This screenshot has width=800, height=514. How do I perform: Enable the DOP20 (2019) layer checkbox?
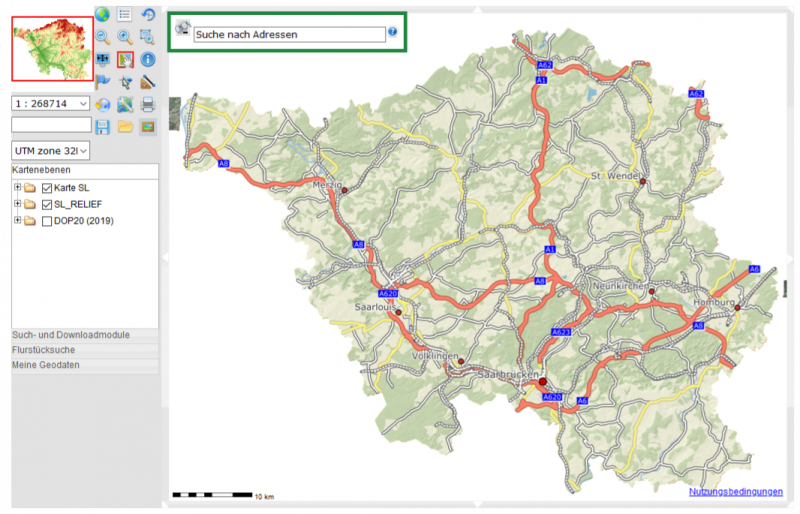pyautogui.click(x=47, y=221)
